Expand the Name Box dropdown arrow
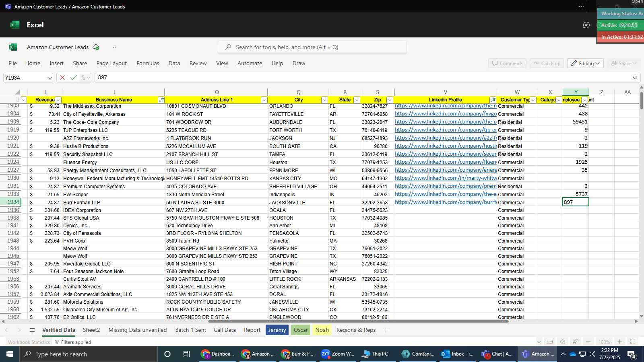Viewport: 644px width, 362px height. tap(50, 78)
